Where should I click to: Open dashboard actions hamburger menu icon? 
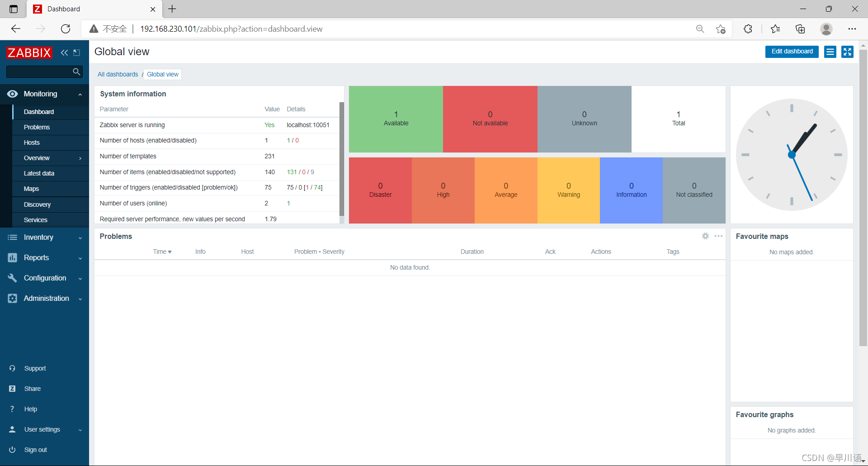point(830,52)
